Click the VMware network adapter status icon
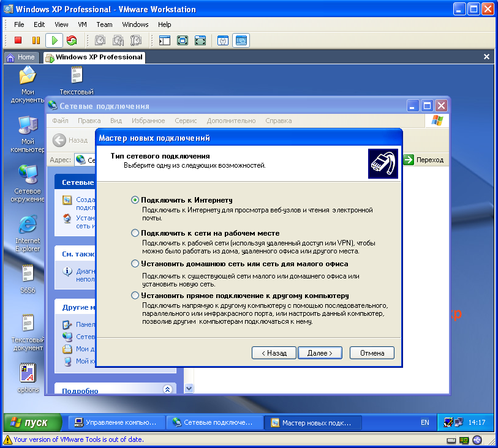 click(x=464, y=440)
